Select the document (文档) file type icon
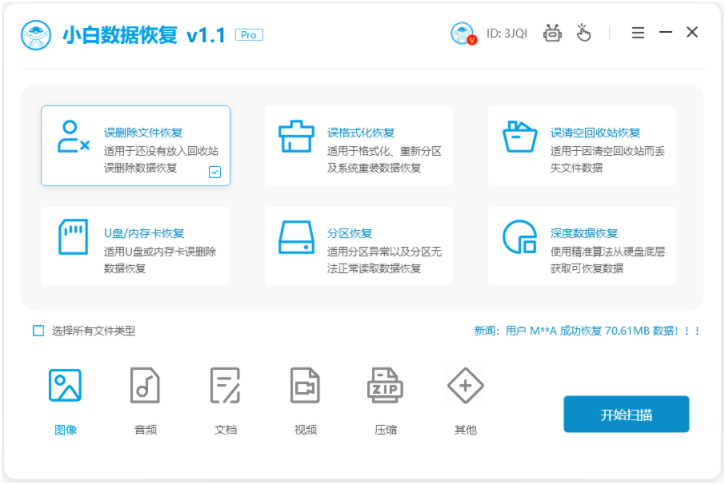726x485 pixels. coord(225,386)
